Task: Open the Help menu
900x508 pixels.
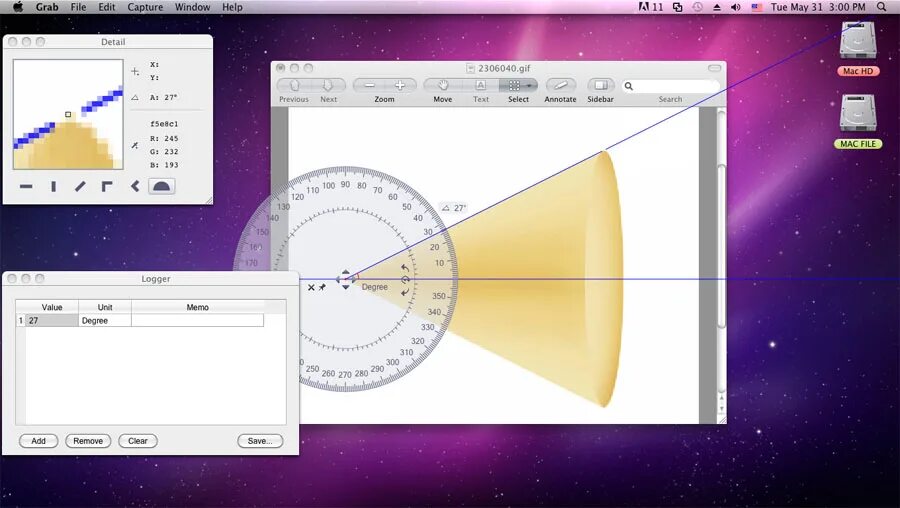Action: click(232, 7)
